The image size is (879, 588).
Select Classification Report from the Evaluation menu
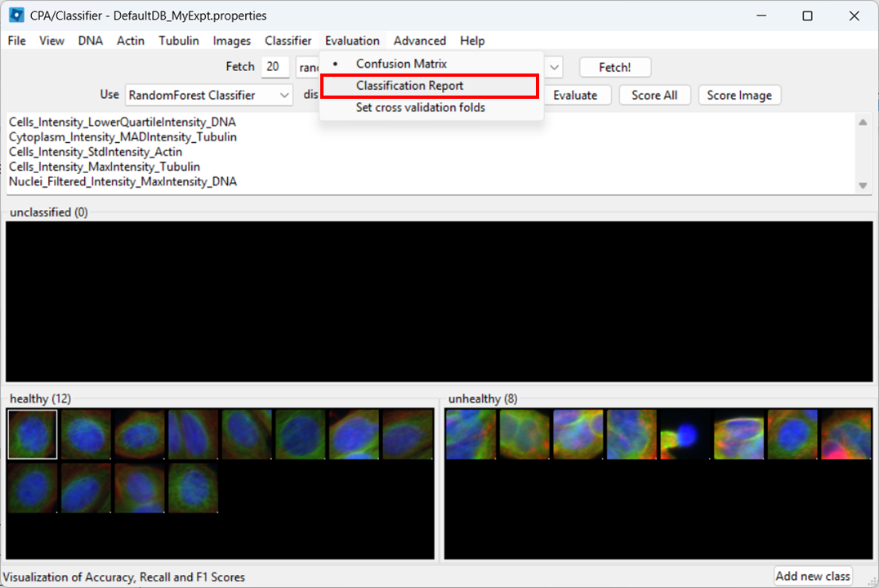pyautogui.click(x=408, y=85)
